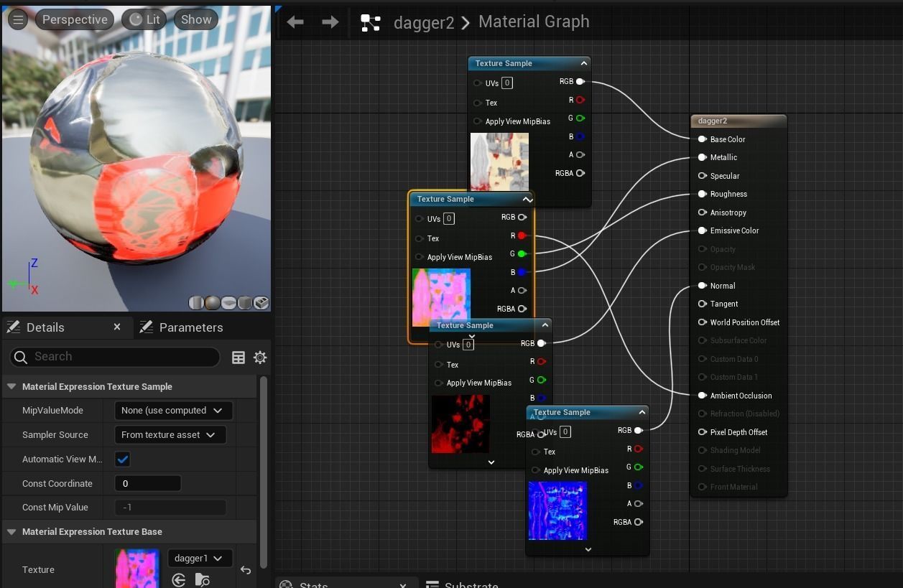The height and width of the screenshot is (588, 903).
Task: Click red R output pin of selected node
Action: (522, 235)
